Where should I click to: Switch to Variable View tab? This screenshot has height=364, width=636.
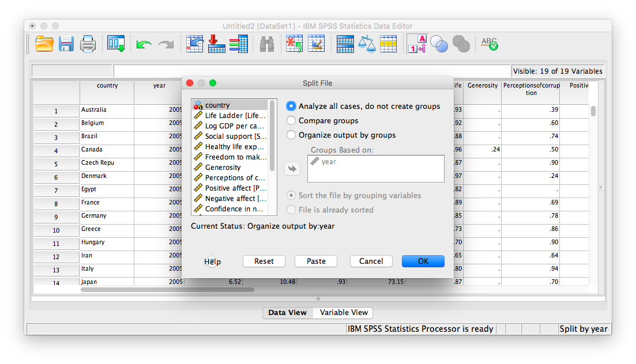point(344,313)
